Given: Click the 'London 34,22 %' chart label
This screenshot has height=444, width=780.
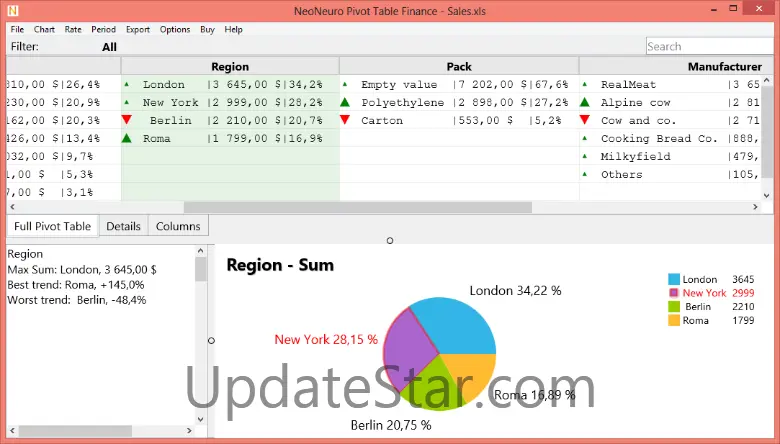Looking at the screenshot, I should click(x=515, y=290).
